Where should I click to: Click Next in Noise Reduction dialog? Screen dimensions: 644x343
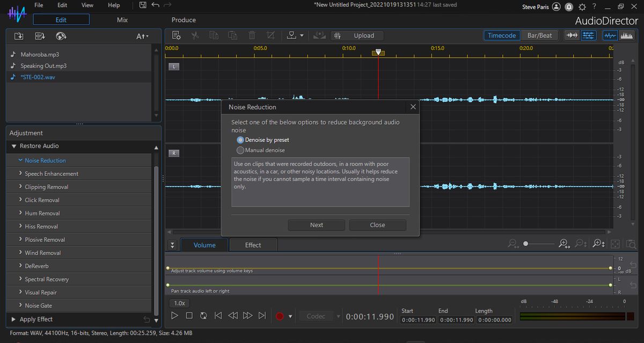click(x=316, y=225)
